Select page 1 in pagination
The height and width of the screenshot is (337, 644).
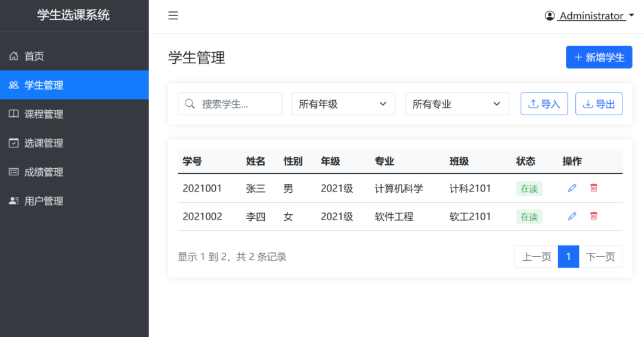point(568,257)
